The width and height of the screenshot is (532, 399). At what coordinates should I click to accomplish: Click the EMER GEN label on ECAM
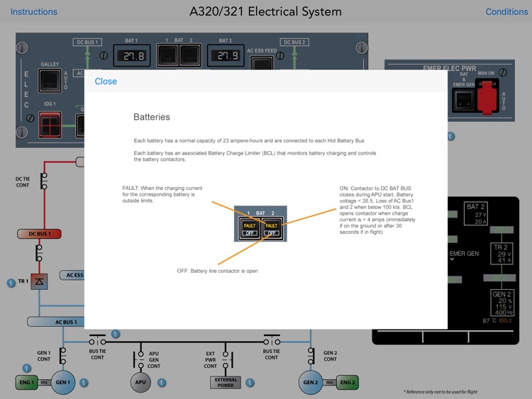[464, 254]
